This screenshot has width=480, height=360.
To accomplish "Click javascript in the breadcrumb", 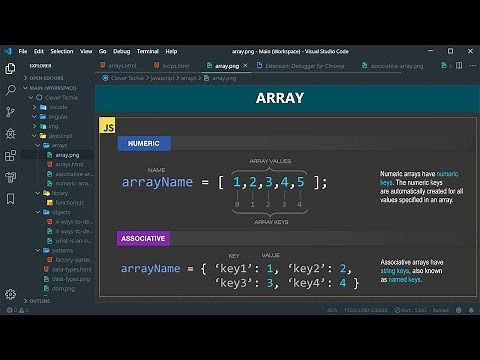I will (162, 78).
